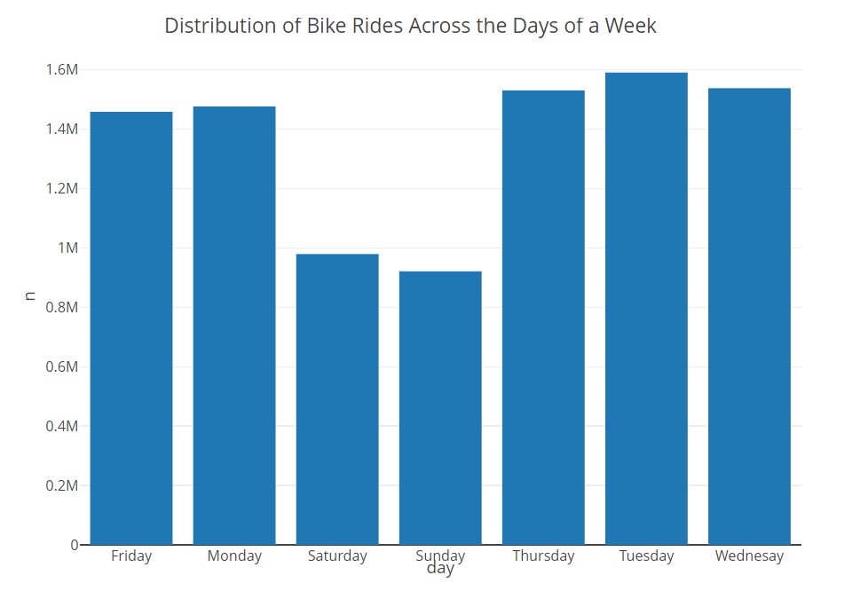Image resolution: width=868 pixels, height=591 pixels.
Task: Click the 0.8M y-axis tick label
Action: coord(60,307)
